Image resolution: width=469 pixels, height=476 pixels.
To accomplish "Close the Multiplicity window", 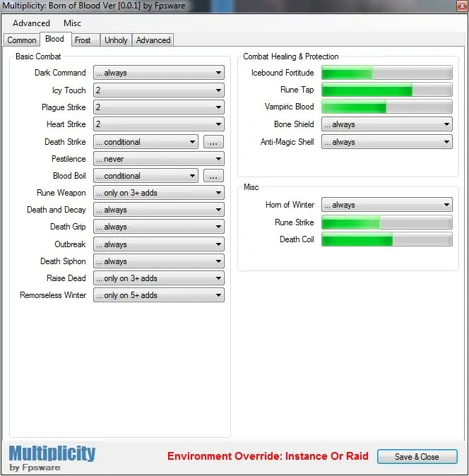I will point(462,6).
